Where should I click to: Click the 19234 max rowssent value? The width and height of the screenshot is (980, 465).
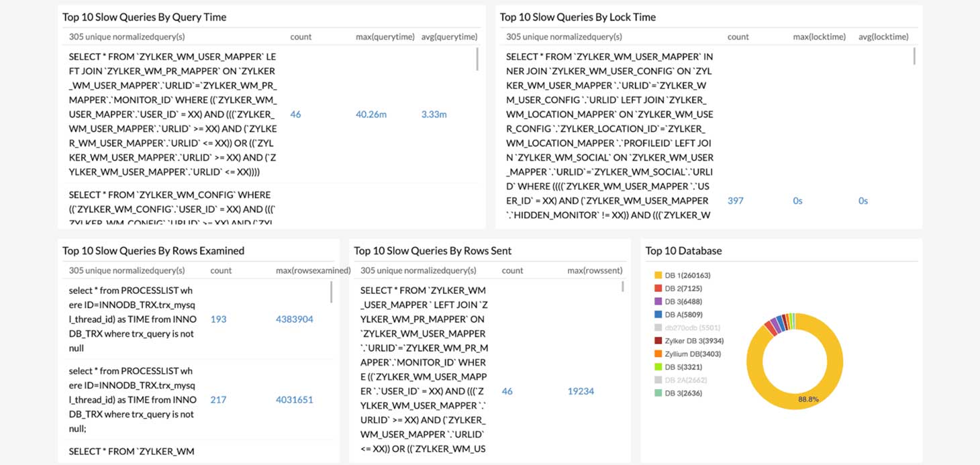(581, 391)
